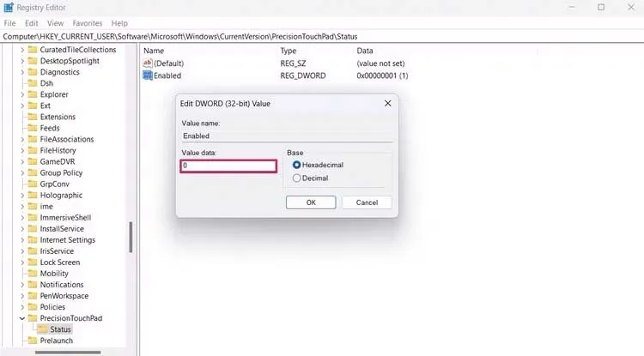The image size is (644, 356).
Task: Click the (Default) string value icon
Action: click(x=148, y=63)
